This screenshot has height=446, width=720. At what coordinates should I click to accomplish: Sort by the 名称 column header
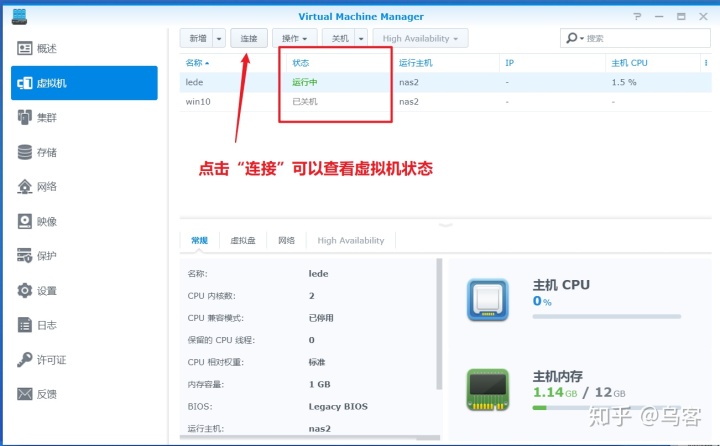[x=197, y=63]
